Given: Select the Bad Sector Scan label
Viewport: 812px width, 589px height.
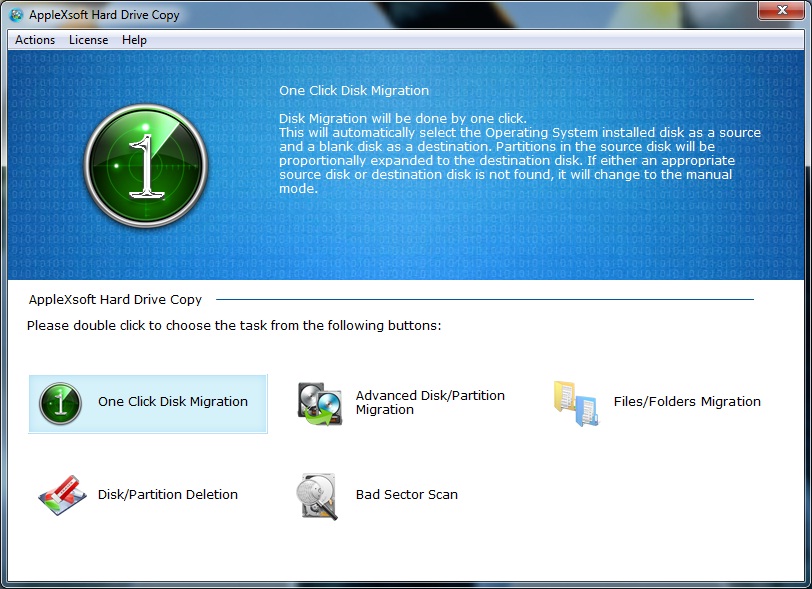Looking at the screenshot, I should (407, 494).
